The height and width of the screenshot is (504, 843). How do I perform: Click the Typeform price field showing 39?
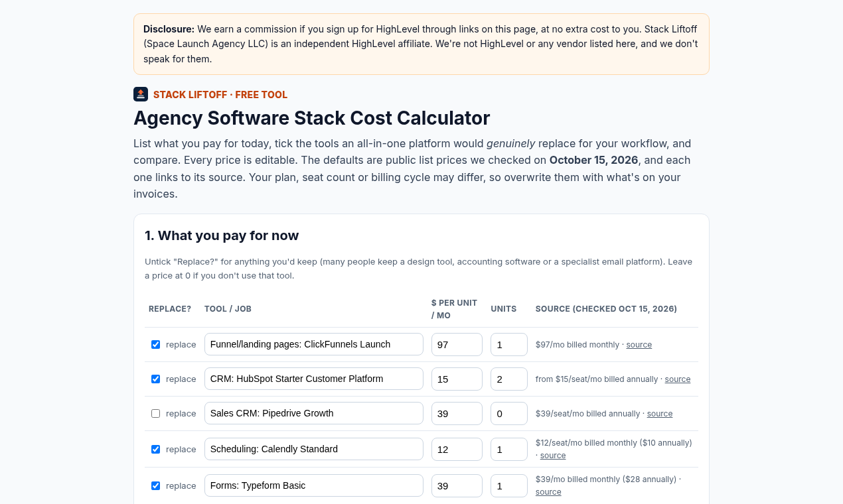click(457, 485)
